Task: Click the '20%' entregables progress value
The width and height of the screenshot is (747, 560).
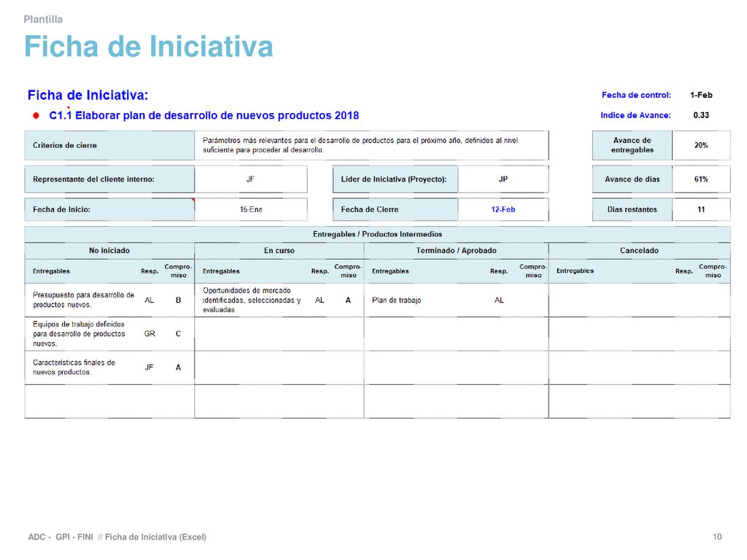Action: point(701,145)
